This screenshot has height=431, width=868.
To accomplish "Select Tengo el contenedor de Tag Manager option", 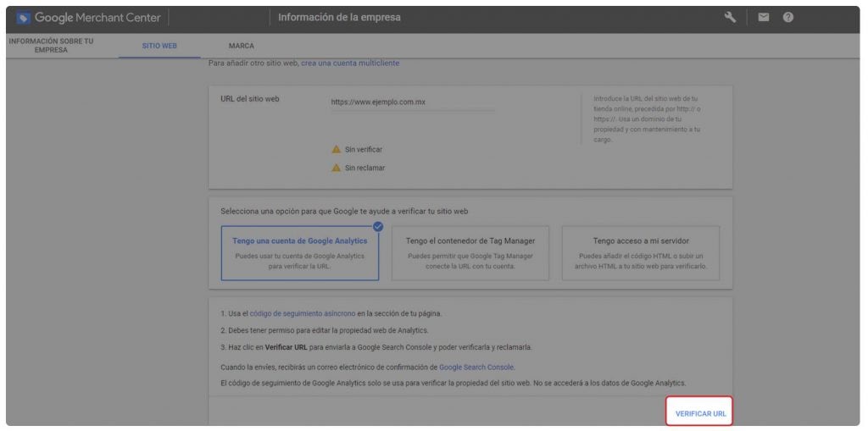I will coord(470,253).
